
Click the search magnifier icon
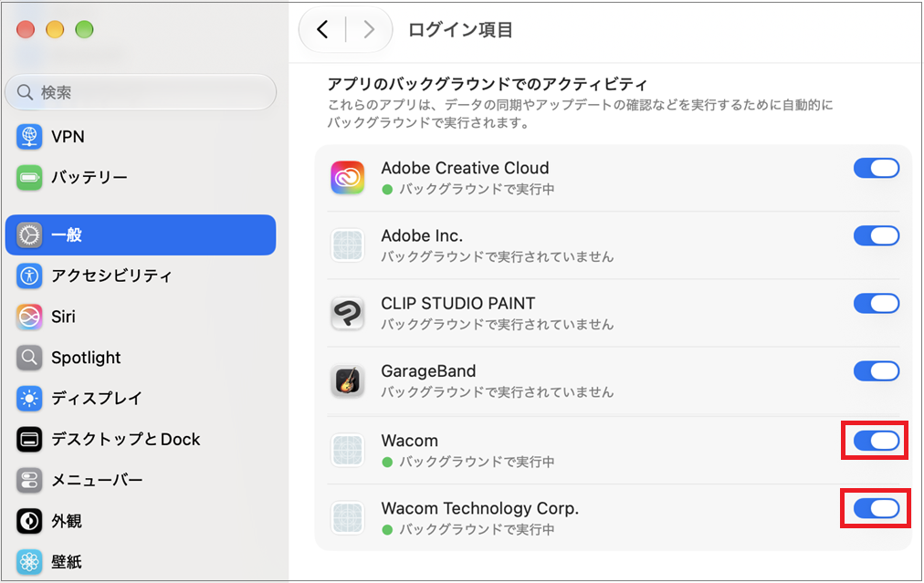tap(25, 92)
